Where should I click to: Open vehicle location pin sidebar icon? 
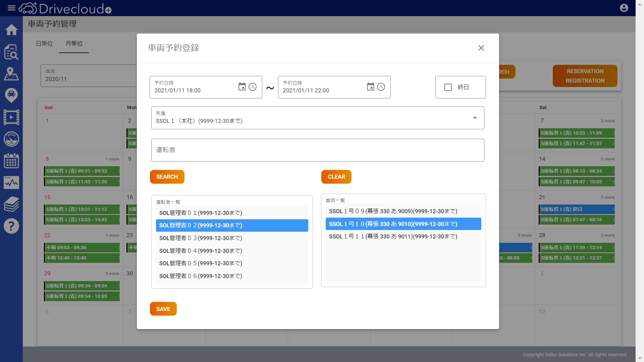coord(11,95)
